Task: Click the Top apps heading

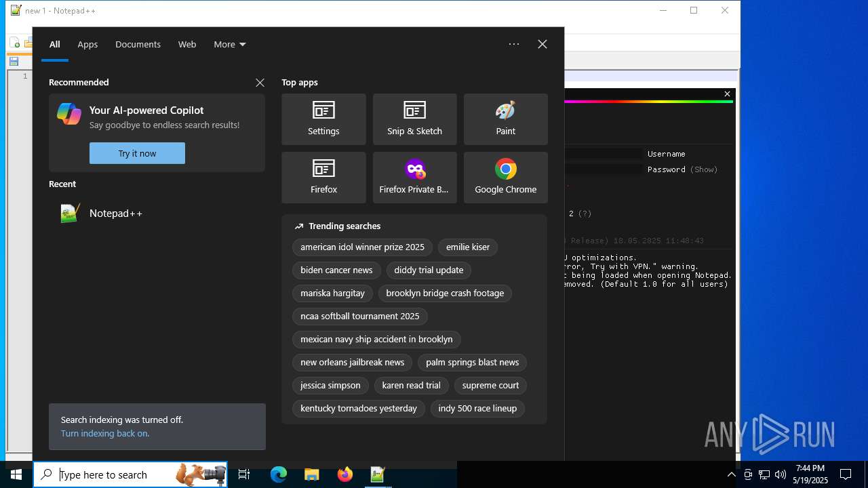Action: pos(300,83)
